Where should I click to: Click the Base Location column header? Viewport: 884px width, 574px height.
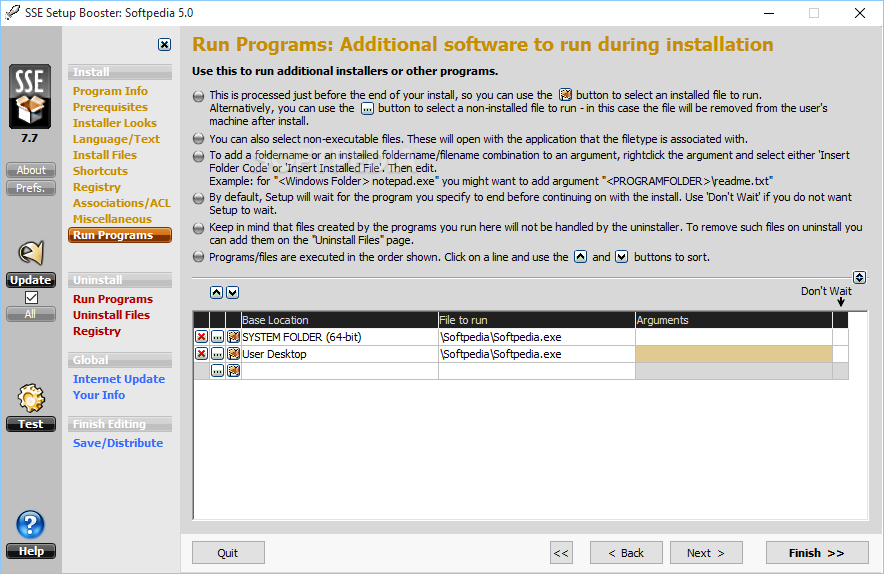tap(339, 320)
